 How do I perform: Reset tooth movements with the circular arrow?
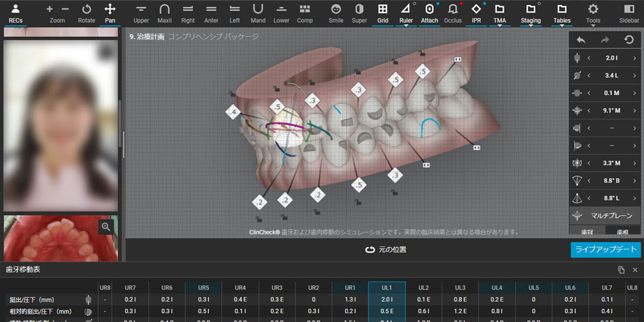(629, 40)
